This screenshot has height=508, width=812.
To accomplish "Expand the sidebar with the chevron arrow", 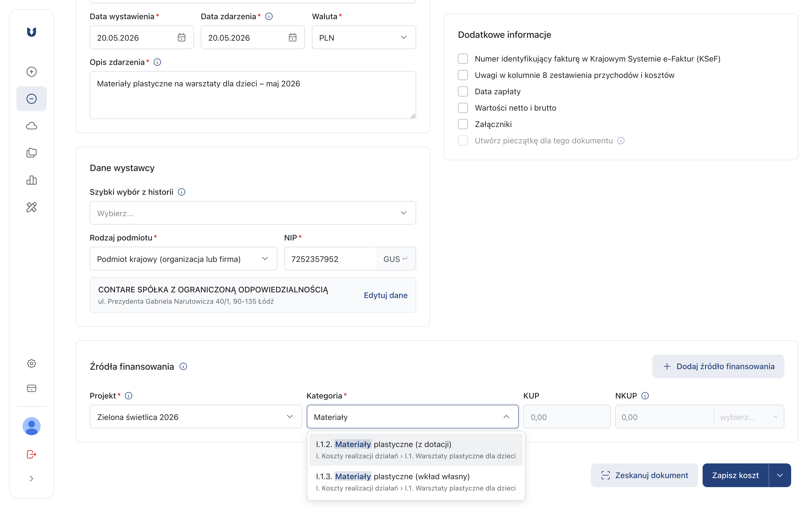I will pyautogui.click(x=32, y=478).
